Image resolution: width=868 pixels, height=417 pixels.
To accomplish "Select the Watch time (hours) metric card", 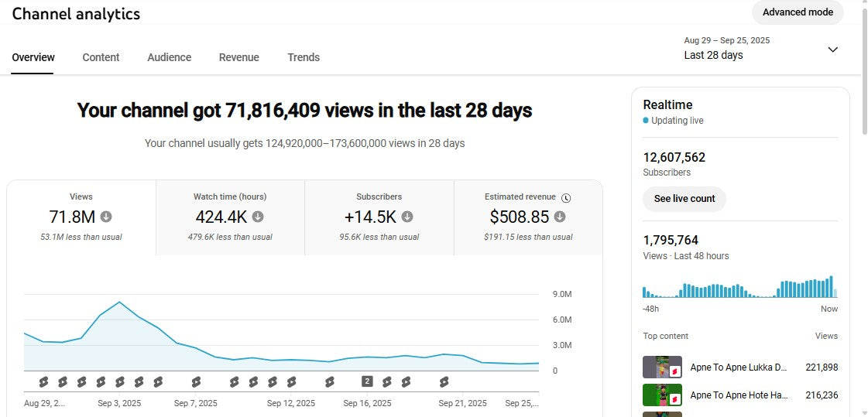I will click(230, 217).
